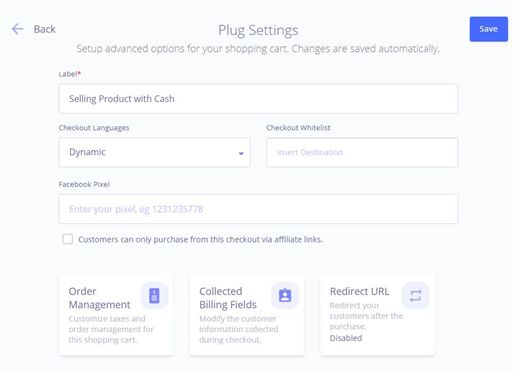
Task: Click the Order Management title text
Action: pos(99,298)
